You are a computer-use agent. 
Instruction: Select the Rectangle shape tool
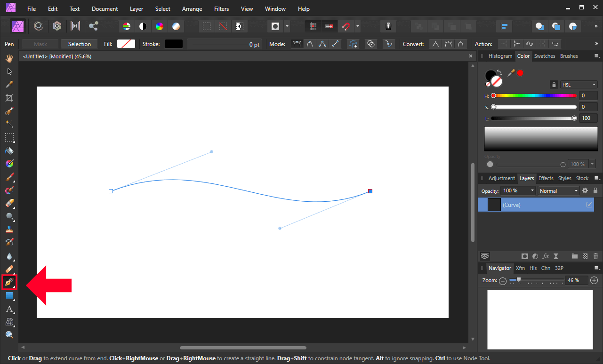pos(9,296)
